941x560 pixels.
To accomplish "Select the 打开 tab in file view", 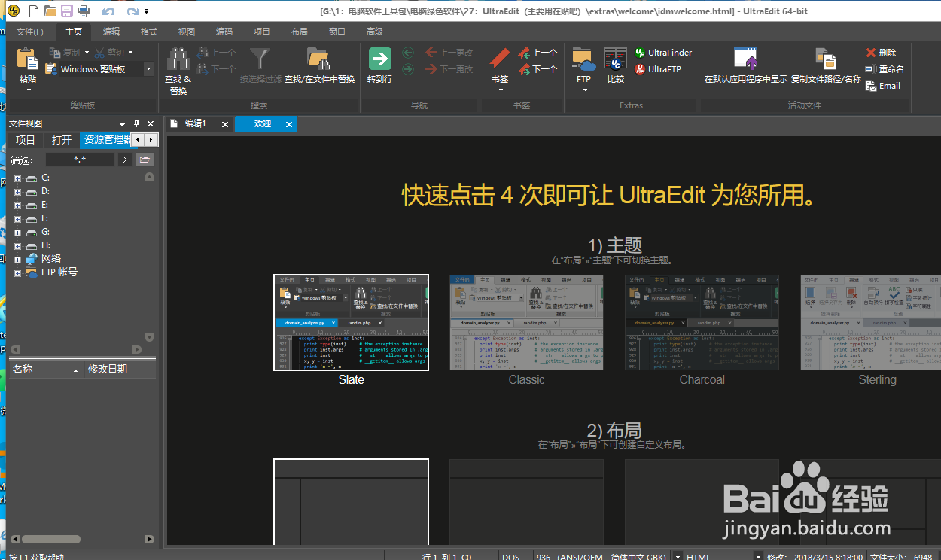I will tap(62, 140).
